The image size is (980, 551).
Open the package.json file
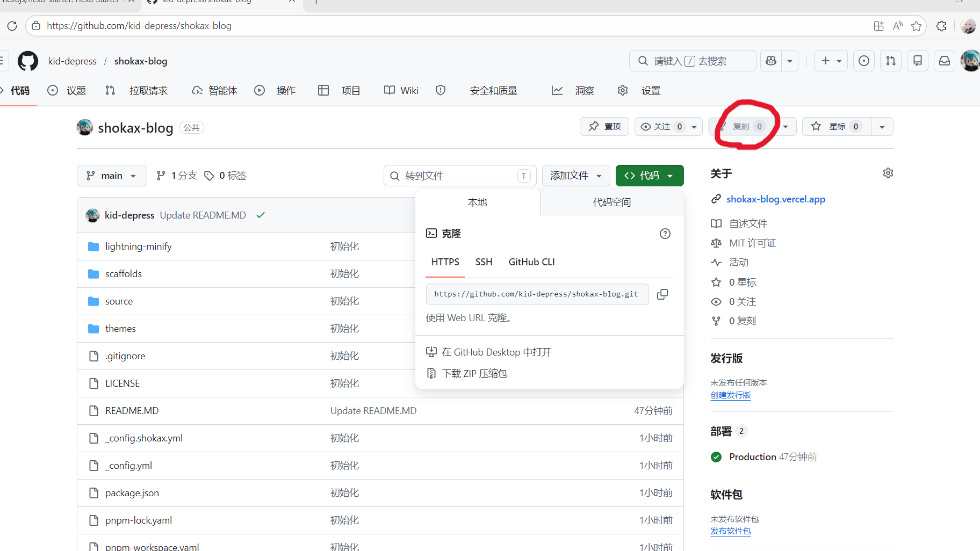click(x=132, y=493)
